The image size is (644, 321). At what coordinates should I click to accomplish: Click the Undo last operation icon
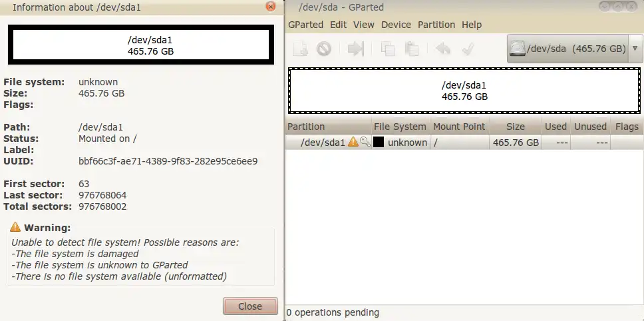coord(443,49)
